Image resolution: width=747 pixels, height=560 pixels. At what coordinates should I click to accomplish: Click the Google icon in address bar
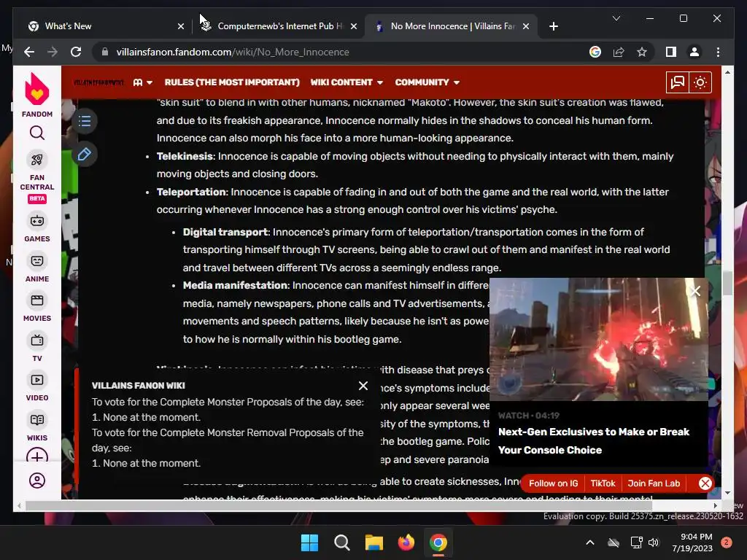(x=595, y=52)
